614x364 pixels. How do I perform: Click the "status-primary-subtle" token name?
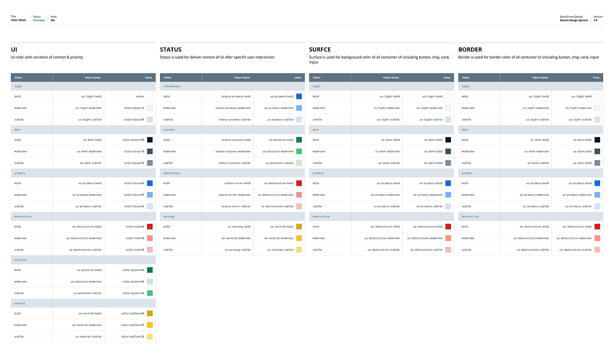click(235, 119)
